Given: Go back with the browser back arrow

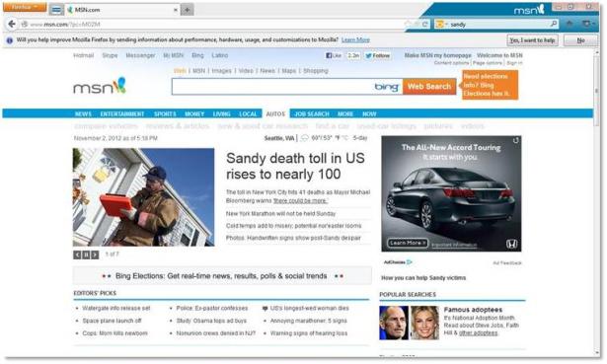Looking at the screenshot, I should pos(12,24).
